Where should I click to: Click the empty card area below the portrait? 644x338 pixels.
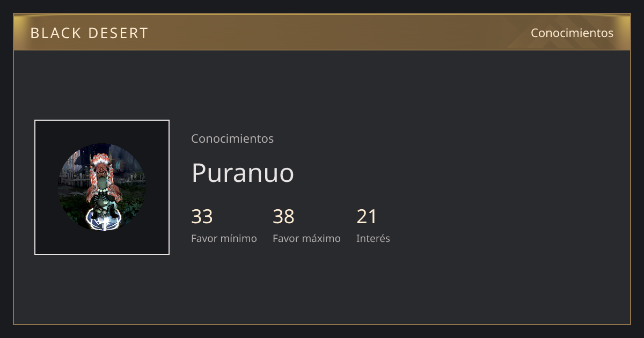pos(102,290)
